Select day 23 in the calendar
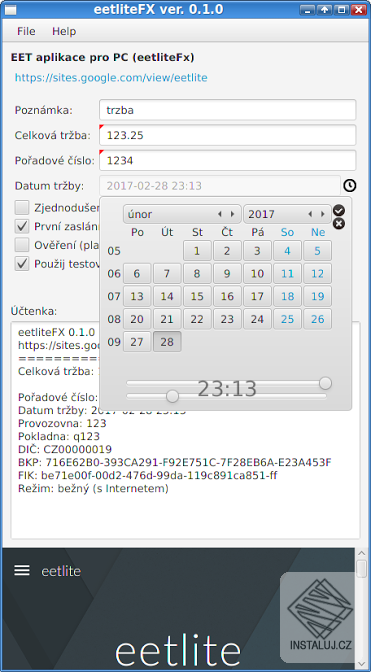The height and width of the screenshot is (672, 371). 227,319
